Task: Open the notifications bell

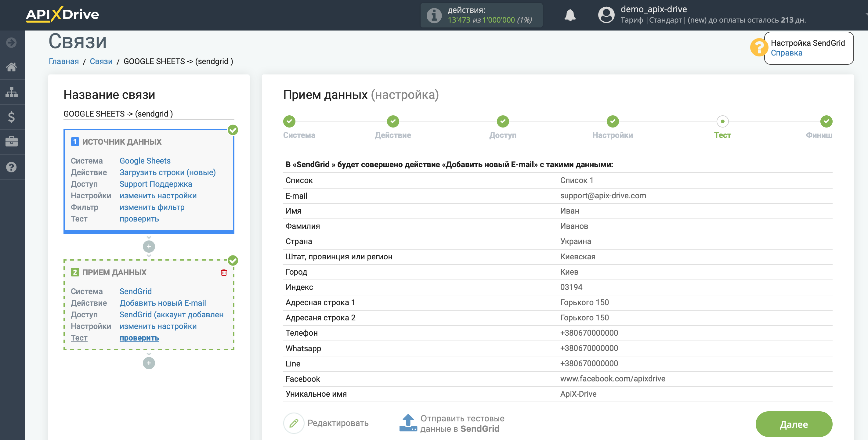Action: [570, 15]
